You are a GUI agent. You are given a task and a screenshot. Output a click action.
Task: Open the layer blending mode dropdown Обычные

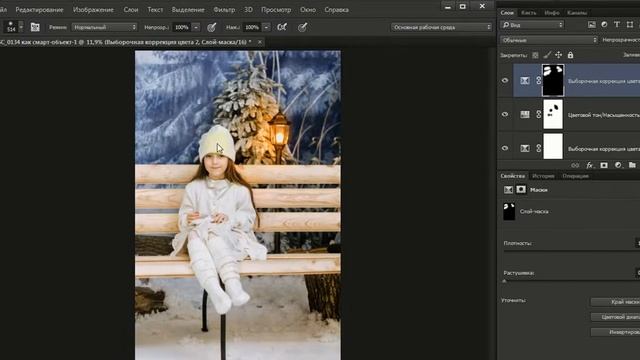tap(549, 40)
